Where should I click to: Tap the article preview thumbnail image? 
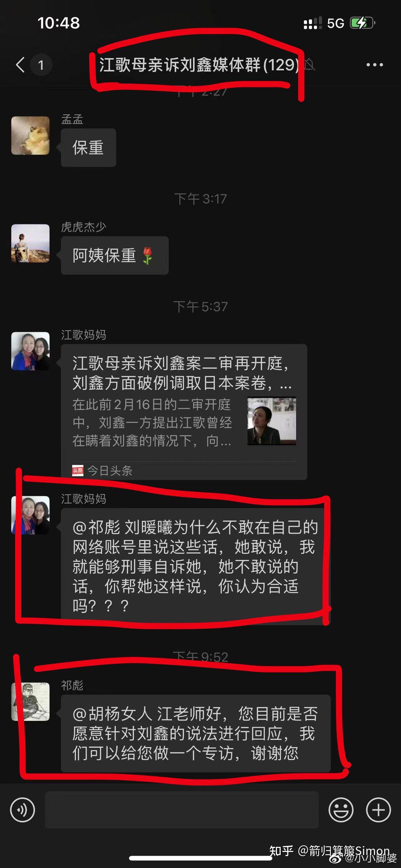pyautogui.click(x=272, y=421)
